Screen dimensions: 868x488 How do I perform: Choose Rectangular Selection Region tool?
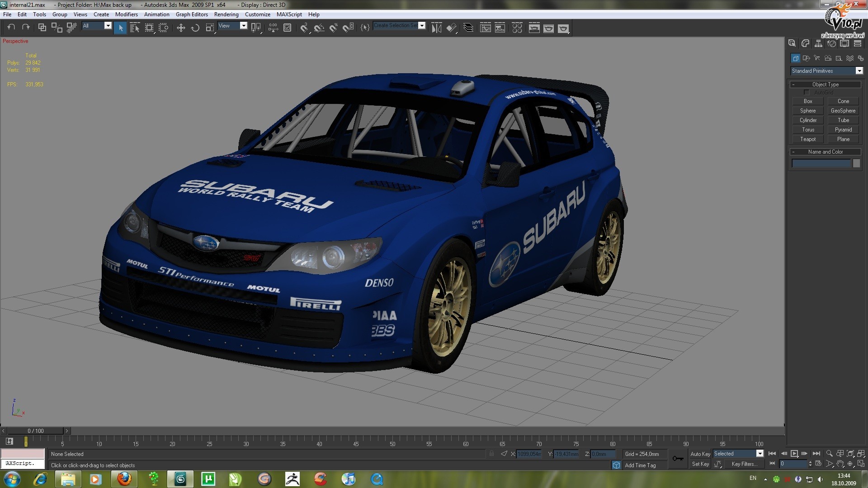click(149, 28)
